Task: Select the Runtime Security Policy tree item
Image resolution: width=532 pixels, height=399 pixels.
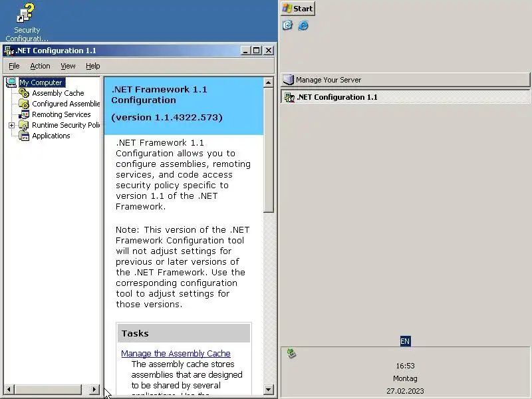Action: pos(66,125)
